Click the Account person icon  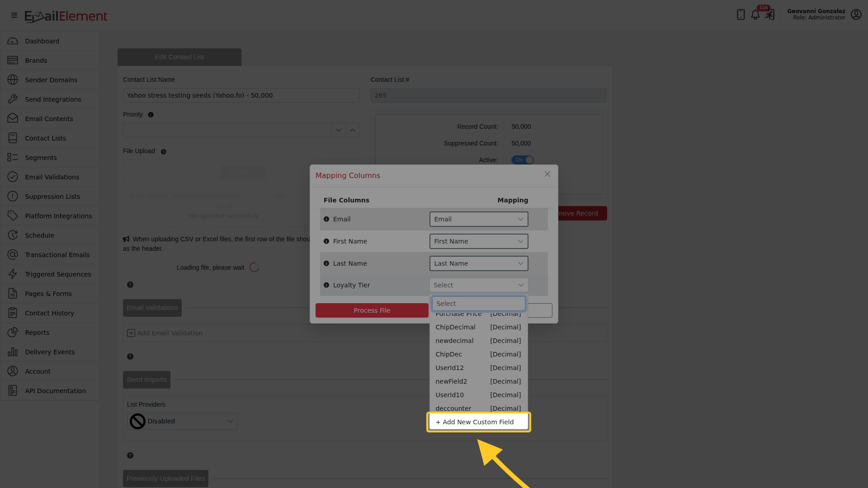13,371
